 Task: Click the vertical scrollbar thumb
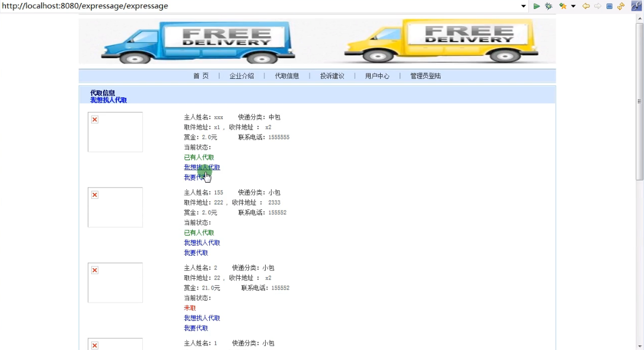click(x=639, y=101)
